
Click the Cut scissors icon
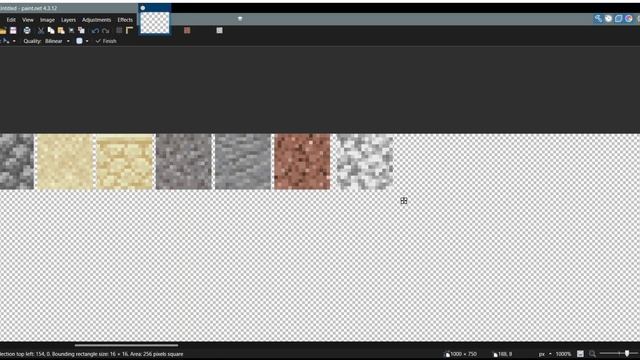tap(41, 30)
